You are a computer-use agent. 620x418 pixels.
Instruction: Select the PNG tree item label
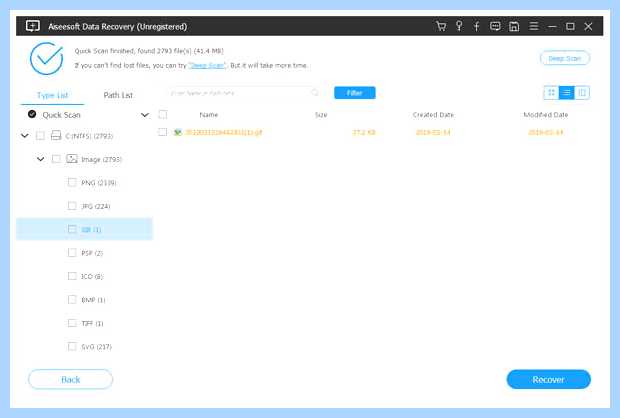pyautogui.click(x=98, y=183)
